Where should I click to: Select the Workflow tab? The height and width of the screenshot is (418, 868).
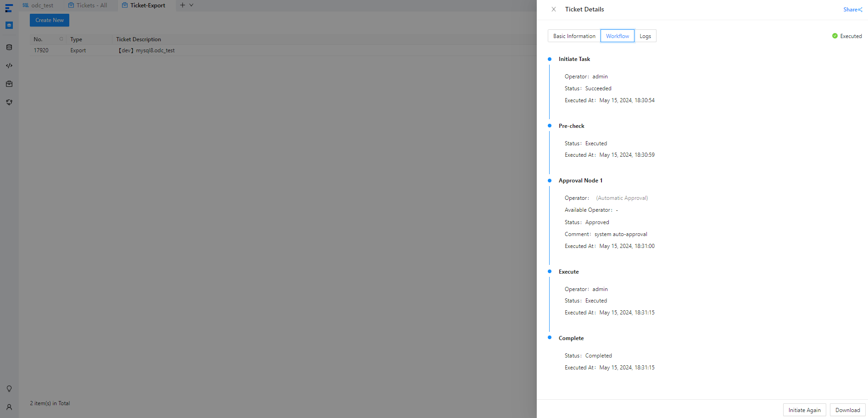(617, 36)
